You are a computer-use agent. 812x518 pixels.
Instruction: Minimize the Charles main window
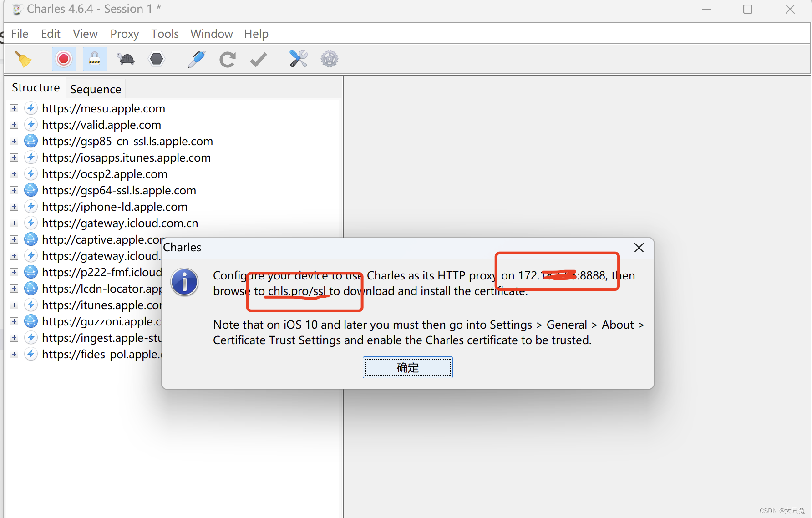pos(706,9)
